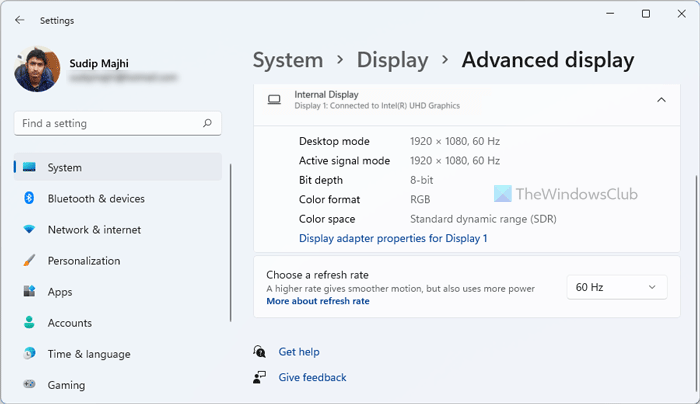Click the Apps icon in sidebar
The height and width of the screenshot is (404, 700).
pyautogui.click(x=29, y=292)
